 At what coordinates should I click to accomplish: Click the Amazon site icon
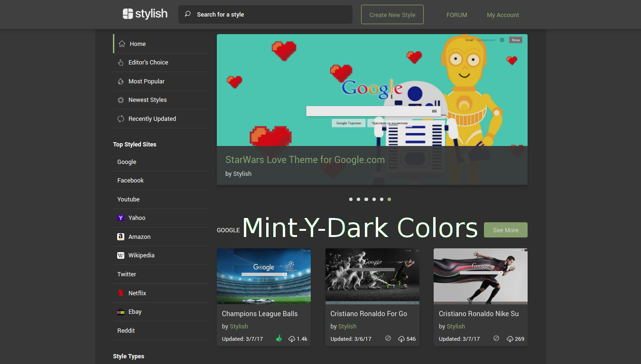click(121, 237)
